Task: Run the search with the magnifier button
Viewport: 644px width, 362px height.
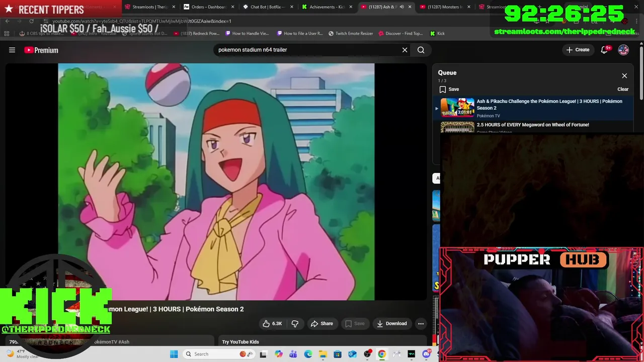Action: 421,50
